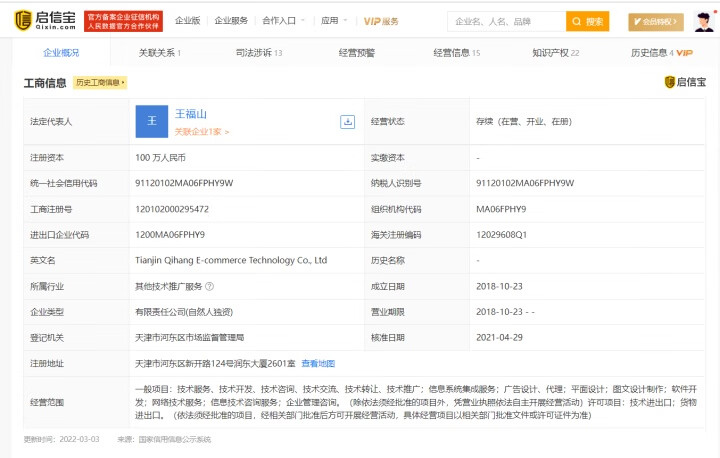Select the company type 有限责任公司(自然人独资)
The height and width of the screenshot is (458, 720).
pyautogui.click(x=184, y=312)
